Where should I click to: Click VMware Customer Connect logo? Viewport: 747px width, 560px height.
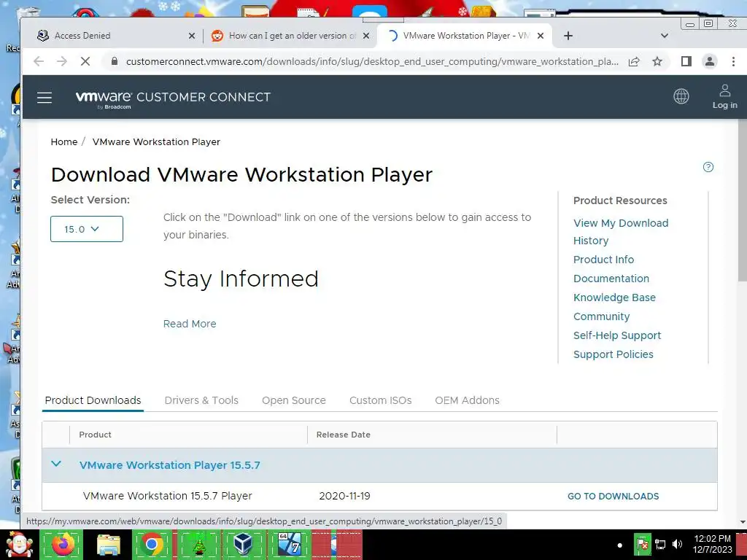[173, 98]
